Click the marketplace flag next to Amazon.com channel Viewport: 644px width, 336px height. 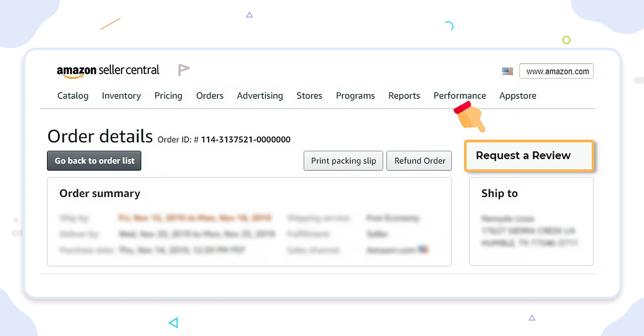pyautogui.click(x=424, y=250)
